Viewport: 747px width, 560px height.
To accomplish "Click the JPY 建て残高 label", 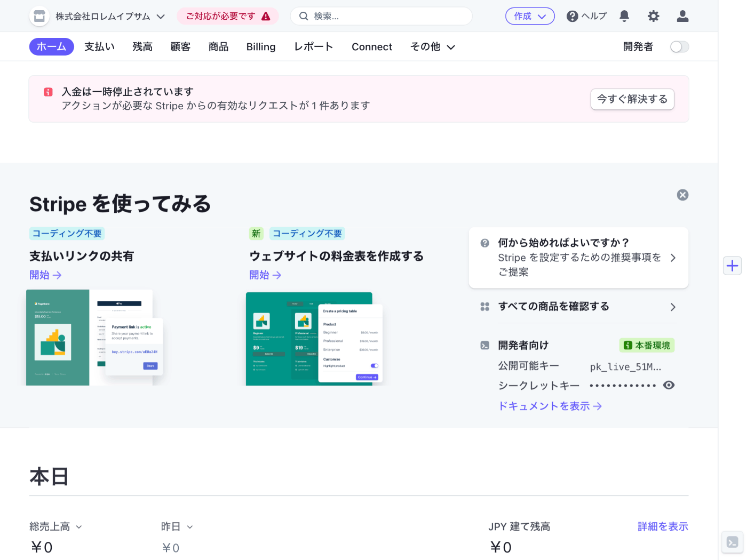I will click(x=519, y=526).
